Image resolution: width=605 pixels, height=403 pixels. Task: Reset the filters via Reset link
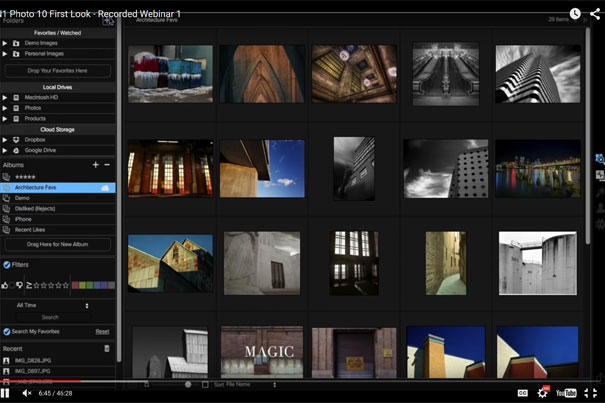(102, 332)
